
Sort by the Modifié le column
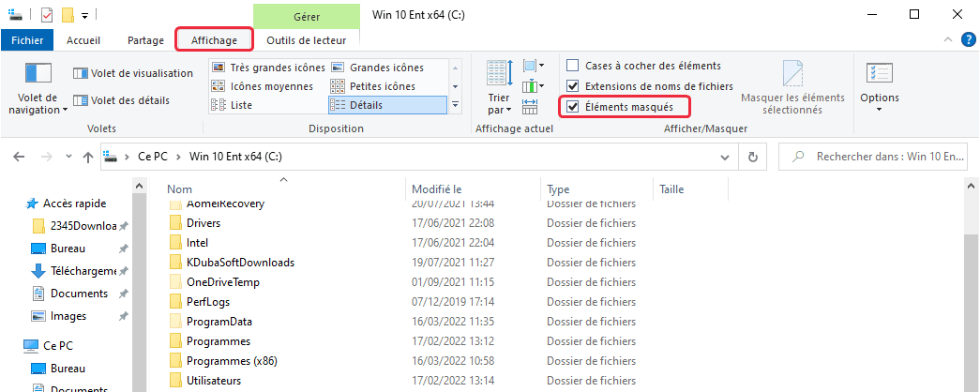click(x=474, y=188)
